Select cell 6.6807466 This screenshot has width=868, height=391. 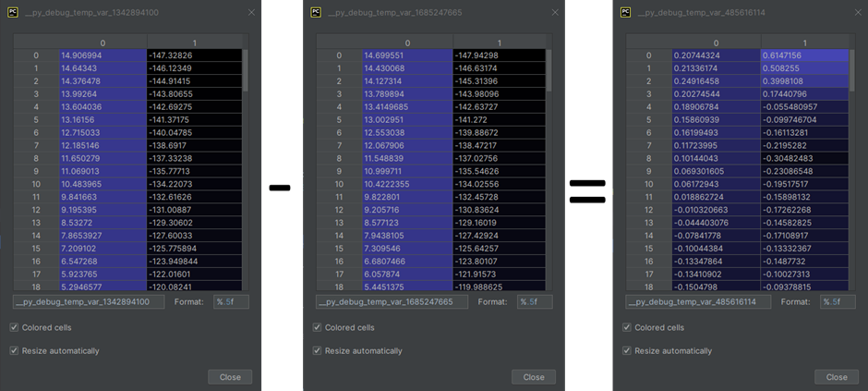coord(407,262)
